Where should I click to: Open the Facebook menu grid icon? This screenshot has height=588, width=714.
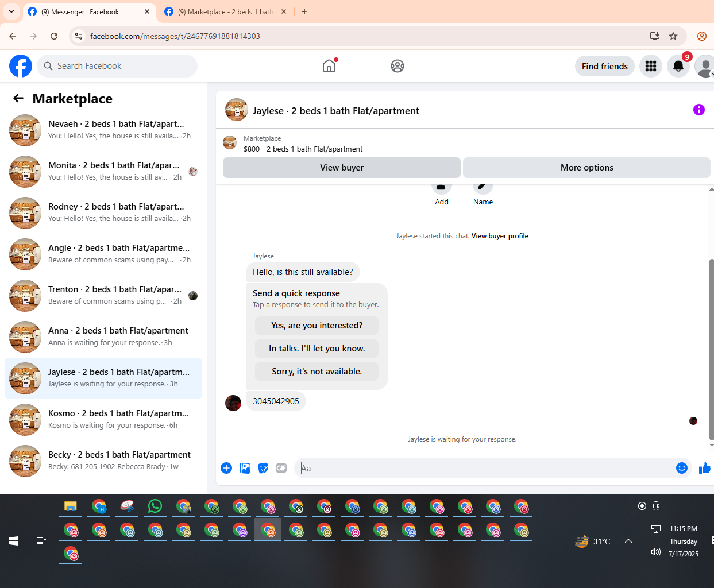click(651, 66)
